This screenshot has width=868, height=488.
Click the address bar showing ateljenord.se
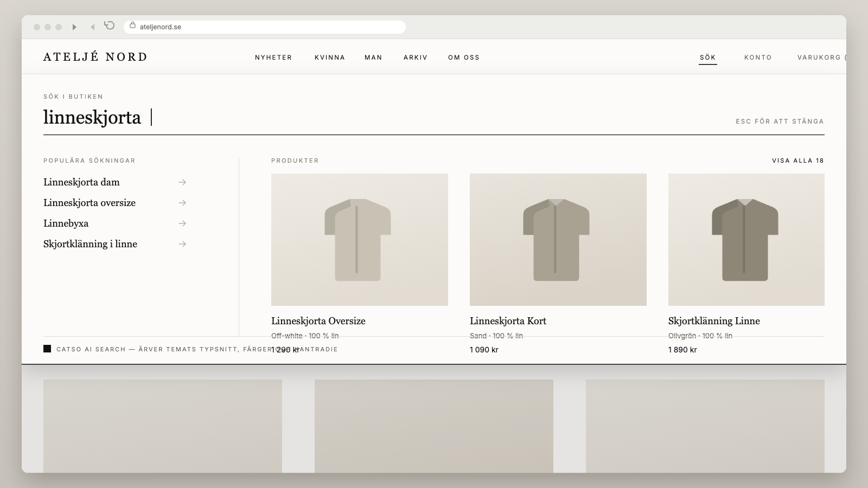[x=265, y=27]
